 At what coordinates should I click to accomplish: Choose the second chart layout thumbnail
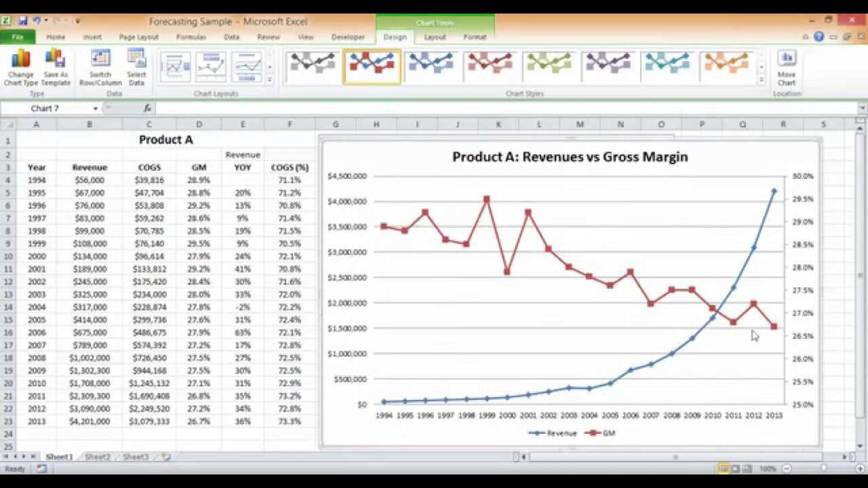click(211, 67)
